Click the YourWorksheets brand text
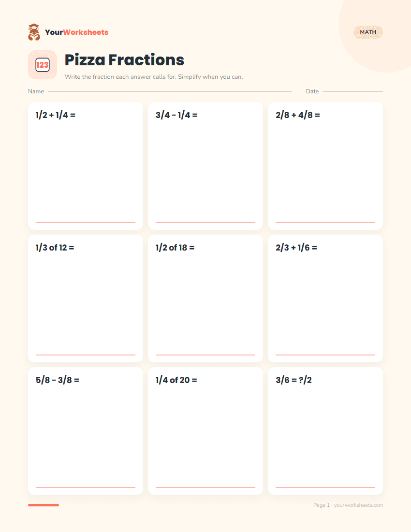411x532 pixels. tap(76, 32)
